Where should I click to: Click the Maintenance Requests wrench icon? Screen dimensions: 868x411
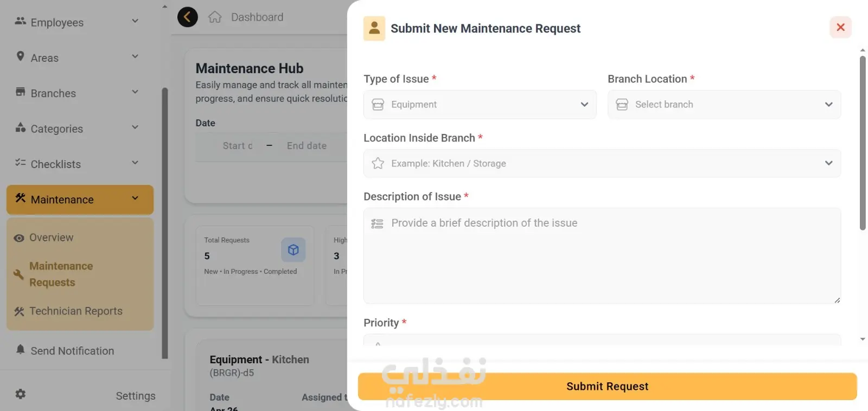coord(19,274)
